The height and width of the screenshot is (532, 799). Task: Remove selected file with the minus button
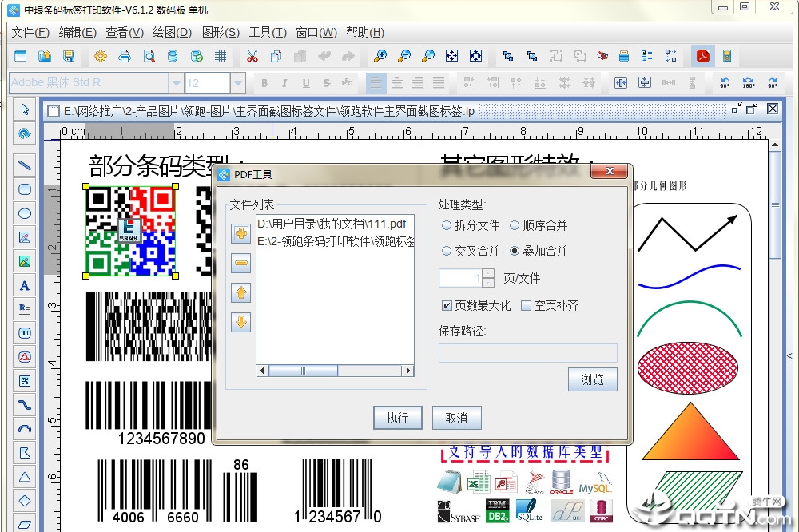click(241, 263)
